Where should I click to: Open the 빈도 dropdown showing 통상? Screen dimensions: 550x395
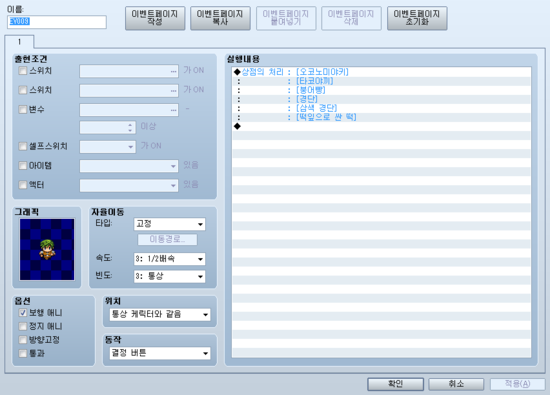[x=169, y=276]
